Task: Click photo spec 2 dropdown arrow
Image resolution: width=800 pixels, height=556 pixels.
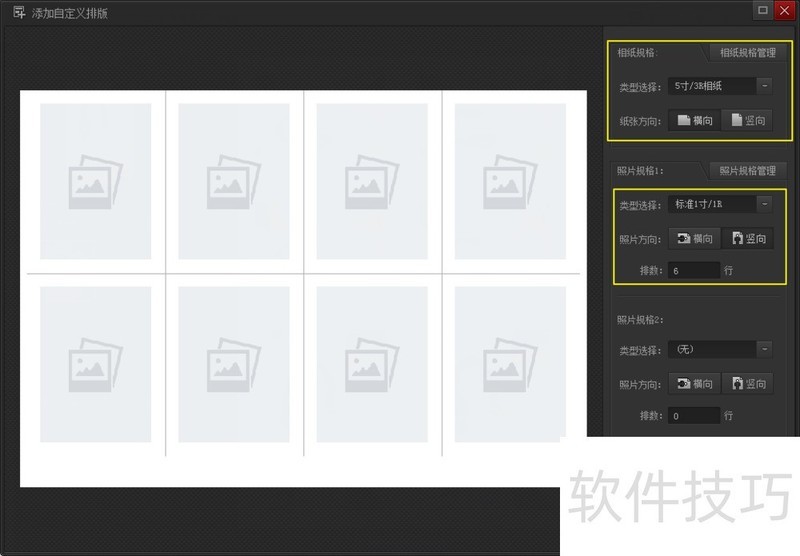Action: [764, 349]
